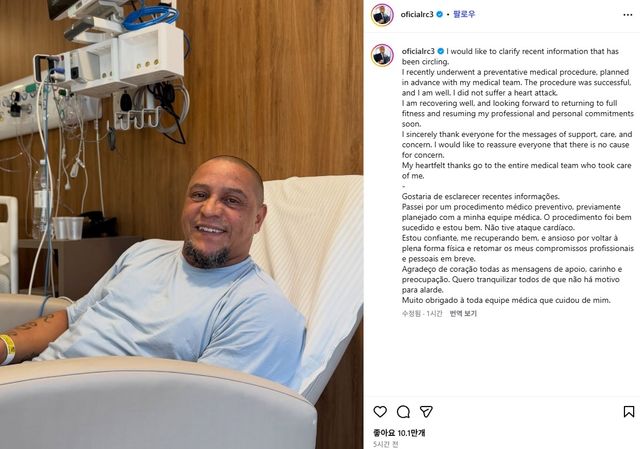Like the post with the heart icon
640x449 pixels.
click(380, 411)
